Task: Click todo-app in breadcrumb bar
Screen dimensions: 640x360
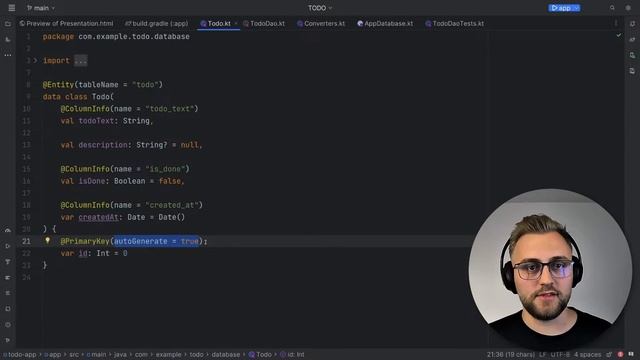Action: click(x=20, y=354)
